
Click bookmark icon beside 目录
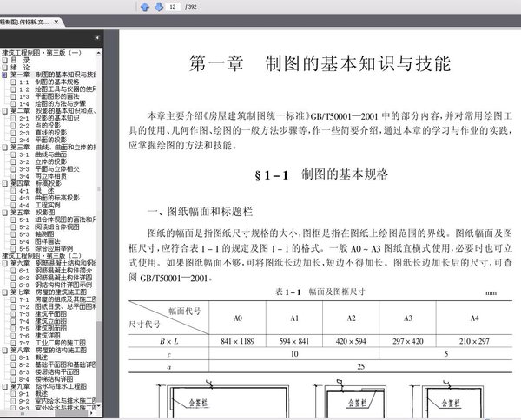point(4,60)
